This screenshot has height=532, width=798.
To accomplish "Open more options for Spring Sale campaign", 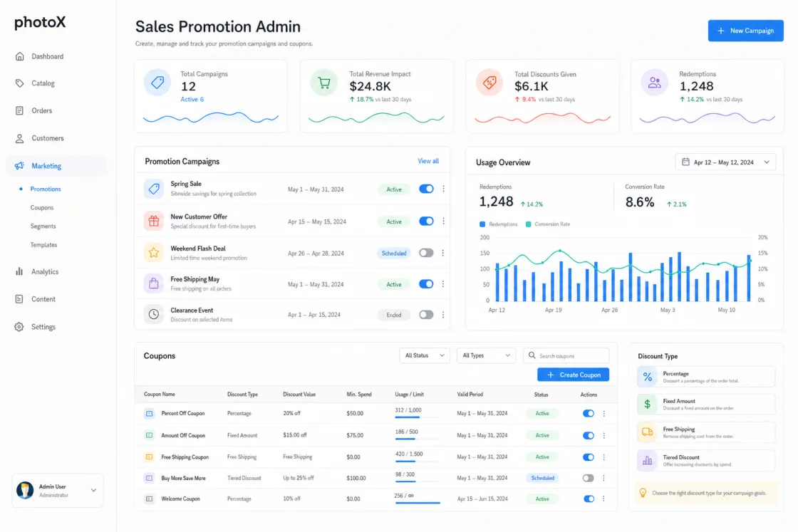I will pos(443,189).
